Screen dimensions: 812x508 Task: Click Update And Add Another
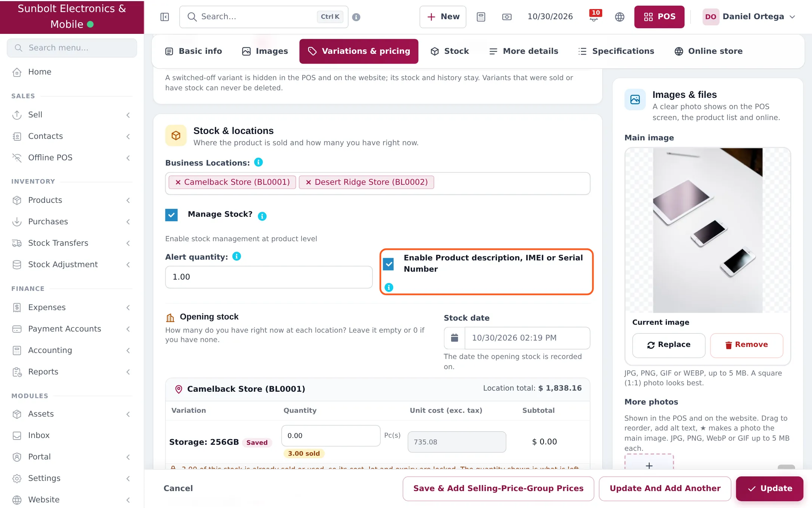pos(665,488)
